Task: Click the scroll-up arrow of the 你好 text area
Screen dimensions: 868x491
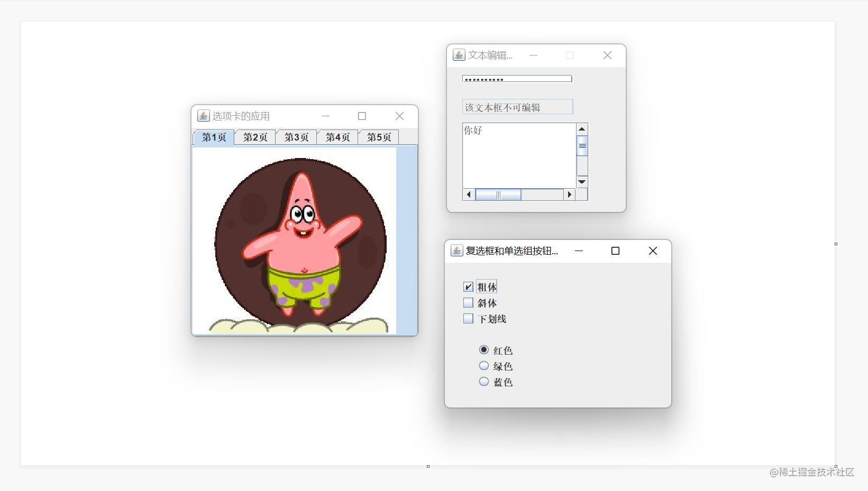Action: [x=582, y=128]
